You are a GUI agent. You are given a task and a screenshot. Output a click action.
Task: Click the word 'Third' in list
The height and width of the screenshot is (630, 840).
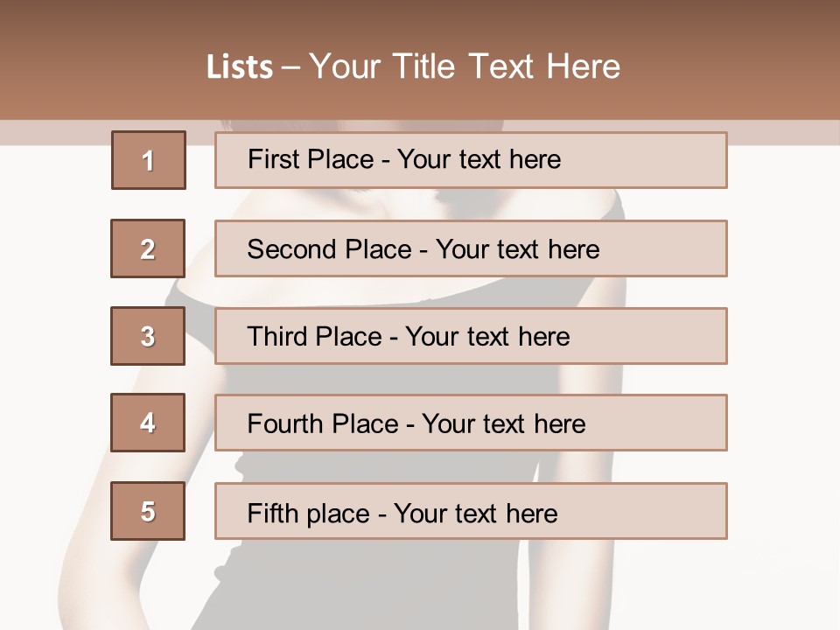[x=276, y=337]
